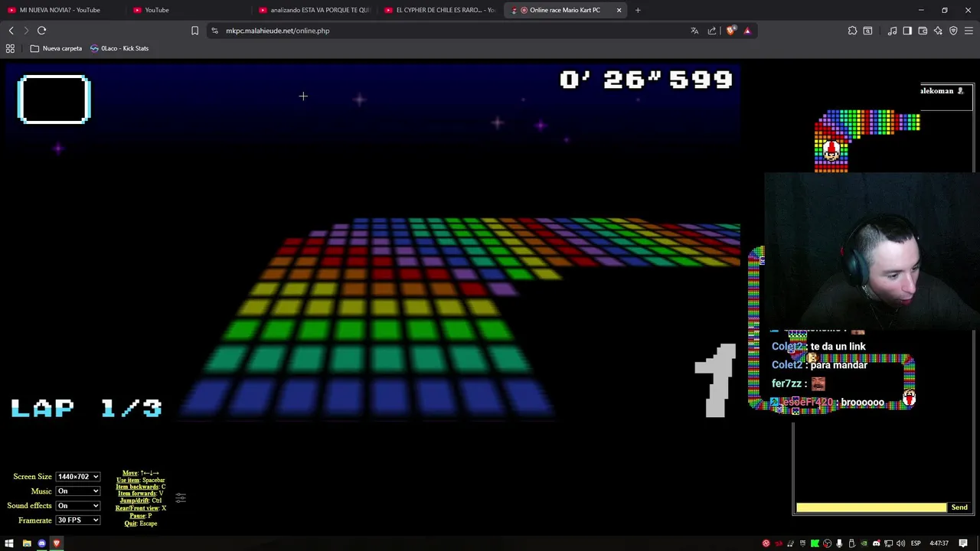Open the Brave Wallet icon

pos(923,31)
